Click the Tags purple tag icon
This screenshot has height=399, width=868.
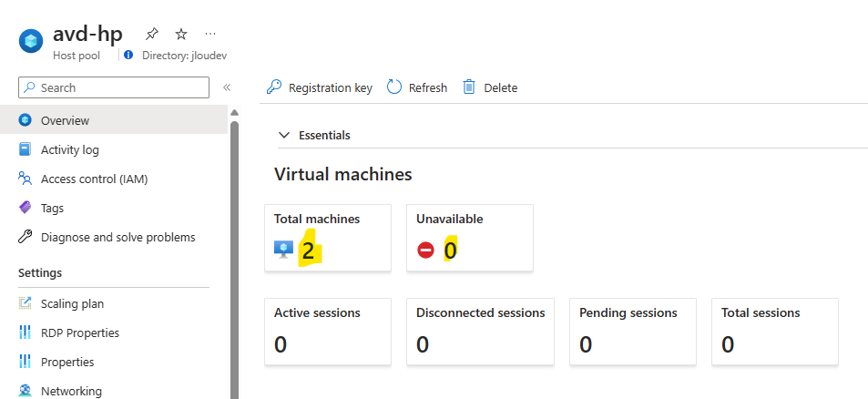[x=25, y=208]
